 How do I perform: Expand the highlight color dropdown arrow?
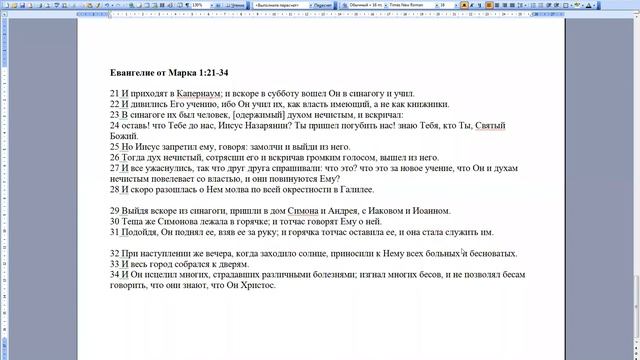[582, 5]
